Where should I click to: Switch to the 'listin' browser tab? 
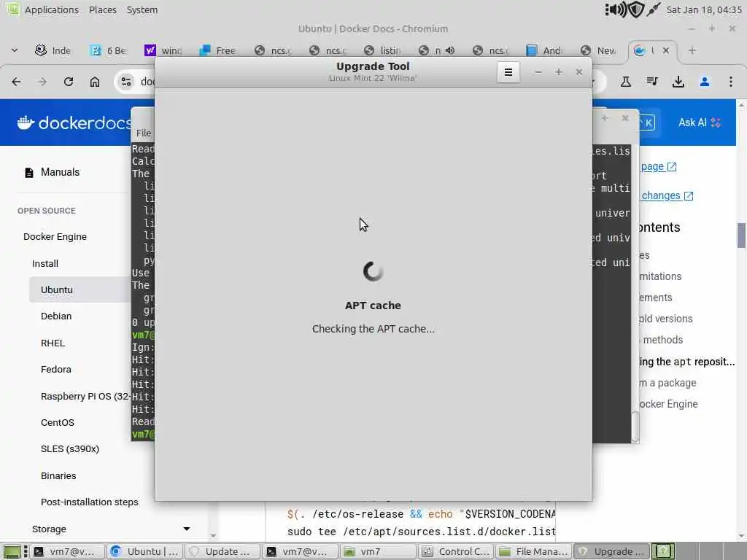coord(382,50)
